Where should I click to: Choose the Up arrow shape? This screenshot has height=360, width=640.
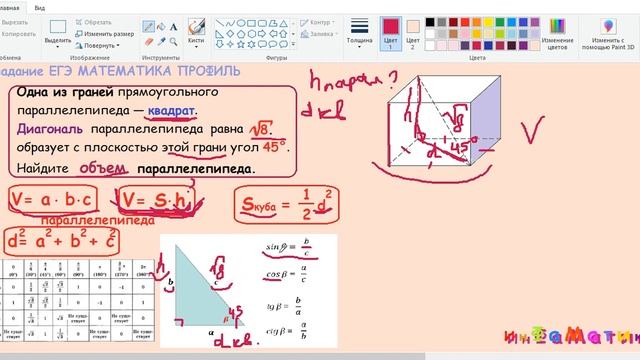tap(283, 34)
